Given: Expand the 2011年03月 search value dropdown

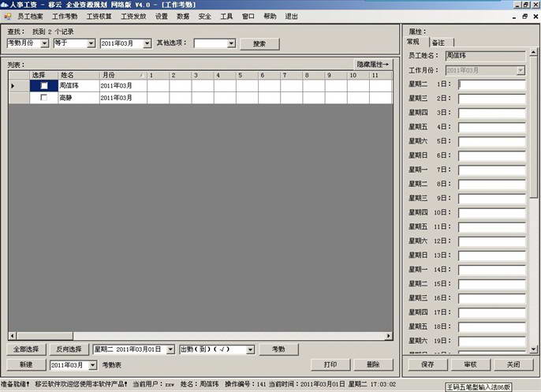Looking at the screenshot, I should [147, 43].
